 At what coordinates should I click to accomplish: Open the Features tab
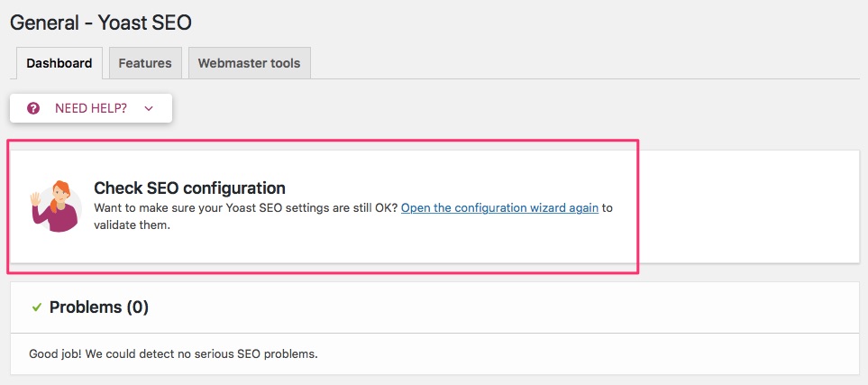[145, 63]
